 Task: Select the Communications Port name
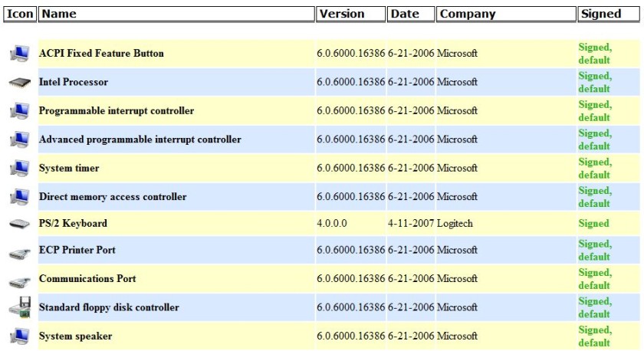point(87,279)
